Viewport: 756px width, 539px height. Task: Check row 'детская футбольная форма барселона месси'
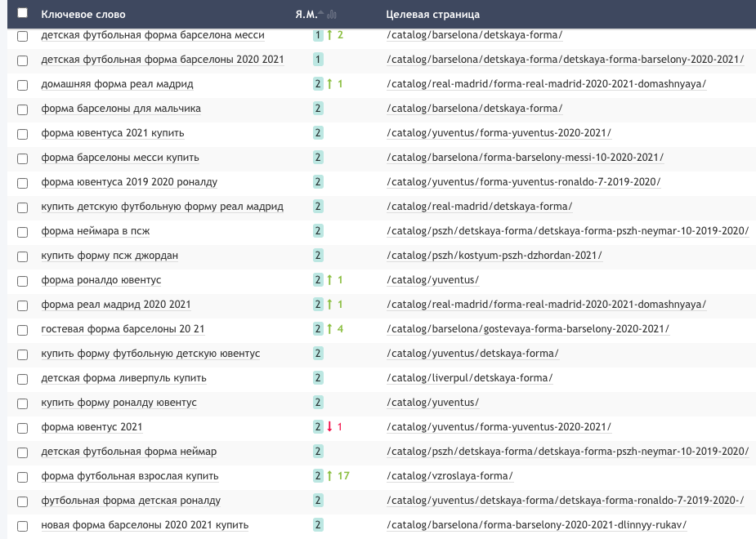(x=23, y=36)
